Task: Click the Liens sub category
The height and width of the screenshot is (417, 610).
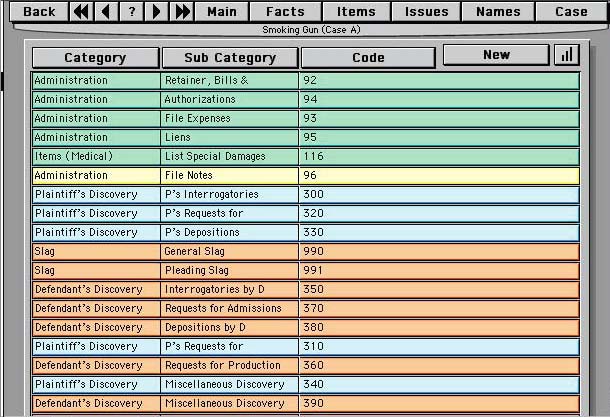Action: tap(230, 138)
